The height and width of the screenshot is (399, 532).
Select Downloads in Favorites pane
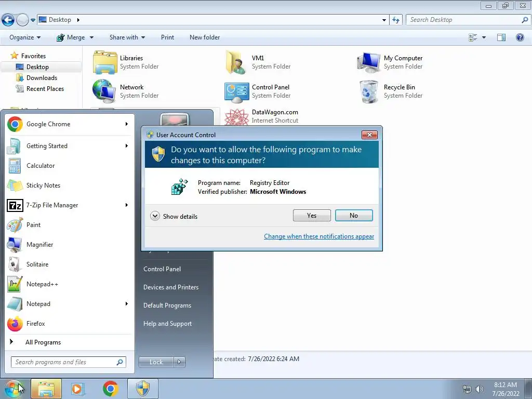42,78
